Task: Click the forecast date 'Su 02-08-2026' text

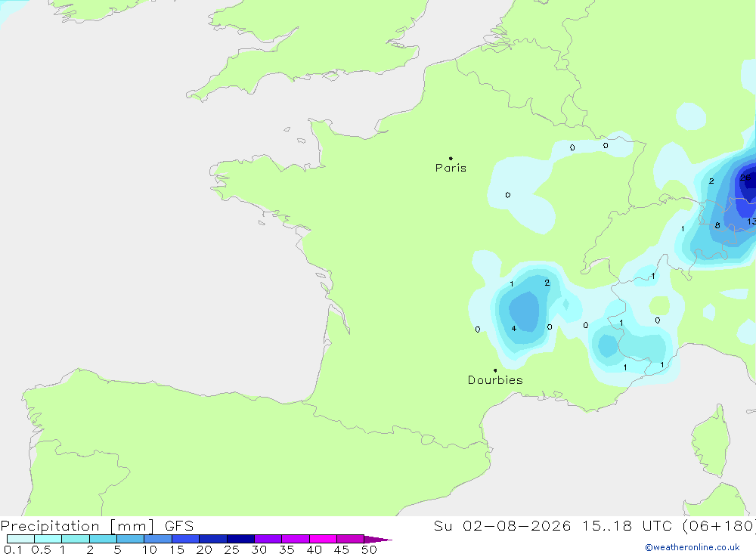Action: point(502,525)
